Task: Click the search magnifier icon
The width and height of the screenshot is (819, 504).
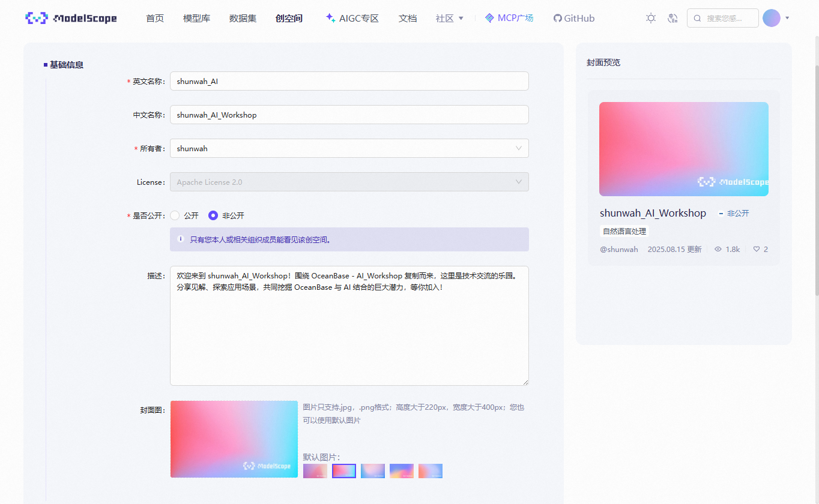Action: click(697, 18)
